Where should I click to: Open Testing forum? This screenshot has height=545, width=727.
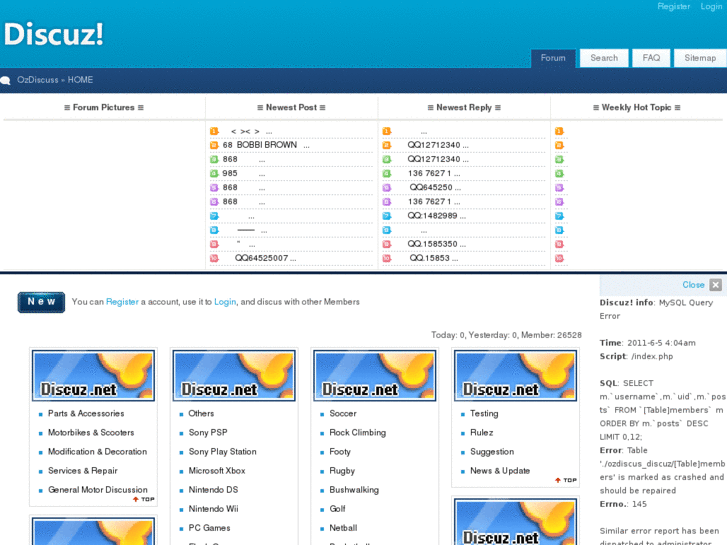click(x=484, y=413)
